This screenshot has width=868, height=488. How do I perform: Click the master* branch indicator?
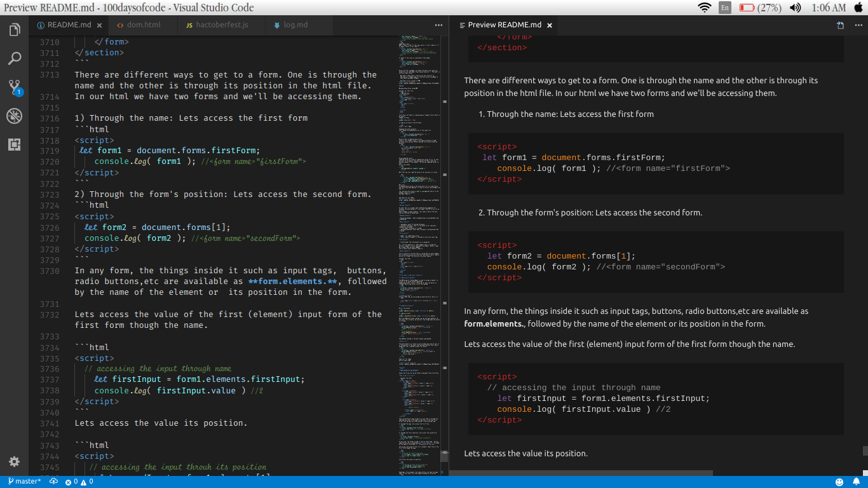coord(24,482)
